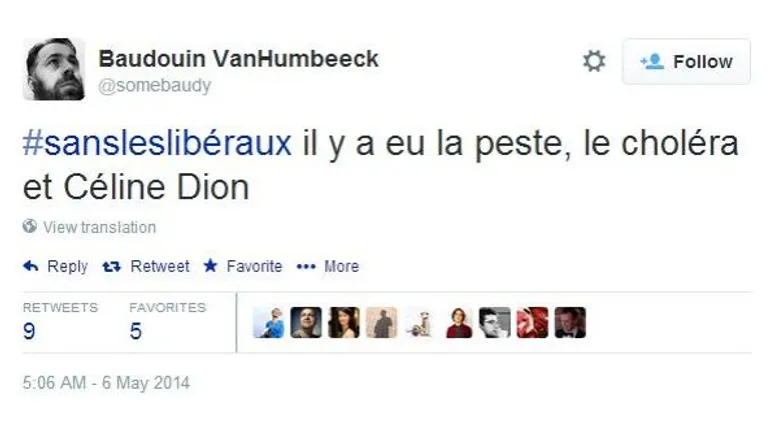Reply to the tweet using the arrow icon
The image size is (770, 432).
30,266
